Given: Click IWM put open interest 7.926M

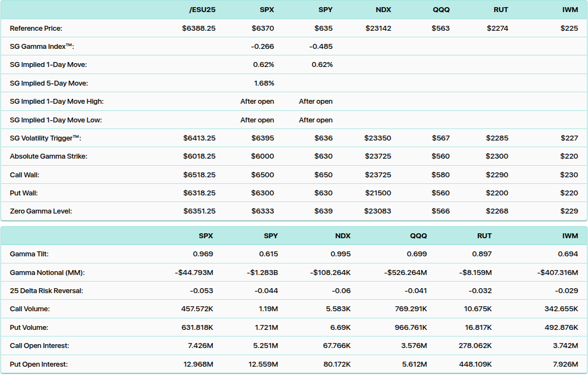Looking at the screenshot, I should [x=566, y=364].
